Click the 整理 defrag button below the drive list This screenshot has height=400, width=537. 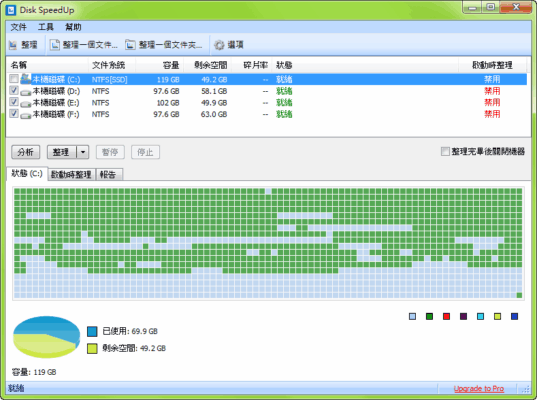[62, 152]
